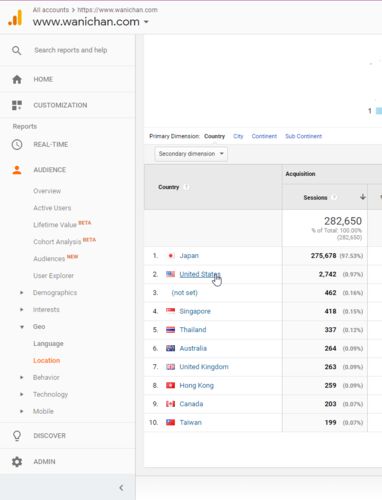Open the Active Users report
Image resolution: width=382 pixels, height=500 pixels.
coord(52,208)
